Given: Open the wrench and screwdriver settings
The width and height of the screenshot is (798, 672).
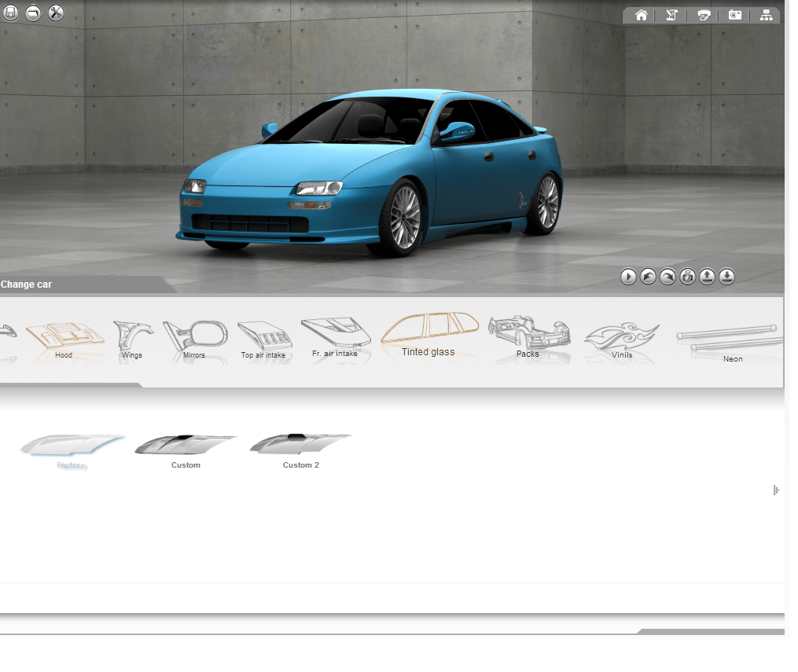Looking at the screenshot, I should 56,13.
